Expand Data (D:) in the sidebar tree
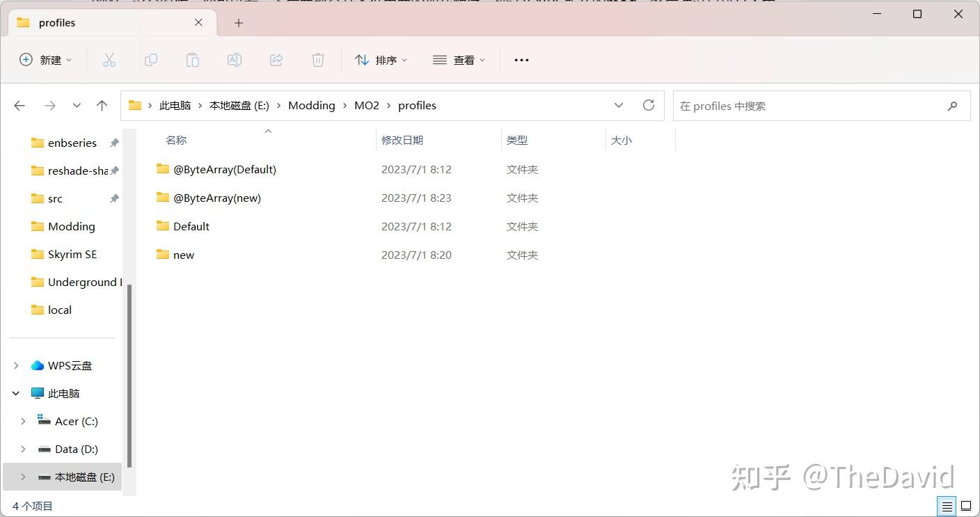 (x=23, y=449)
